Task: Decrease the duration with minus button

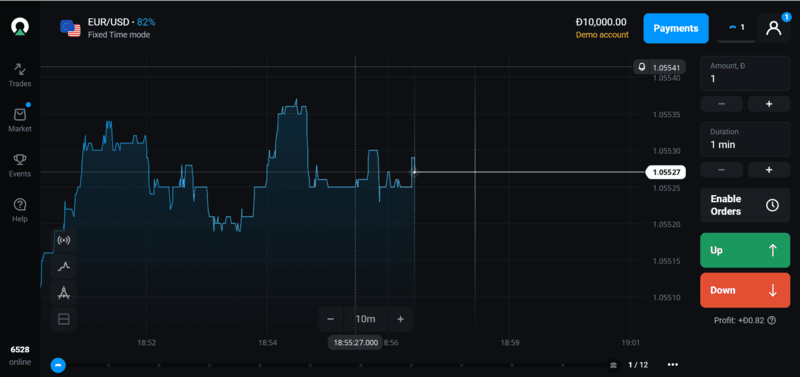Action: 721,169
